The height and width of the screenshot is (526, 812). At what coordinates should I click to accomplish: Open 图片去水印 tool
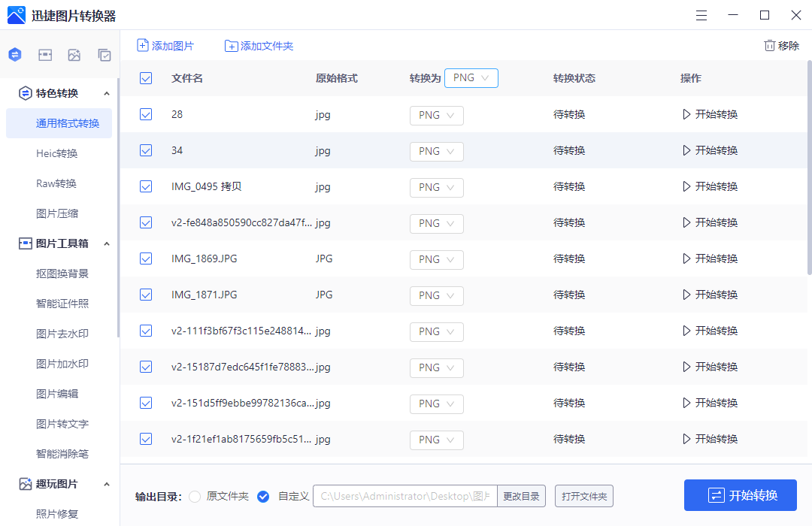point(62,334)
